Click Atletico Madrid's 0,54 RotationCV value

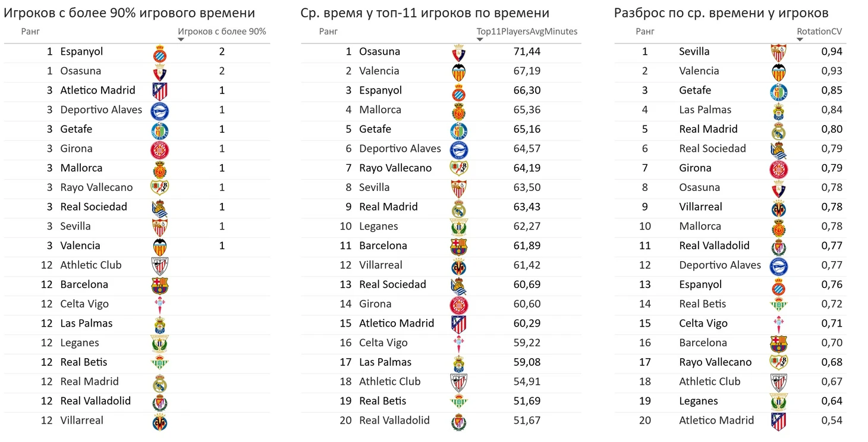(x=832, y=421)
